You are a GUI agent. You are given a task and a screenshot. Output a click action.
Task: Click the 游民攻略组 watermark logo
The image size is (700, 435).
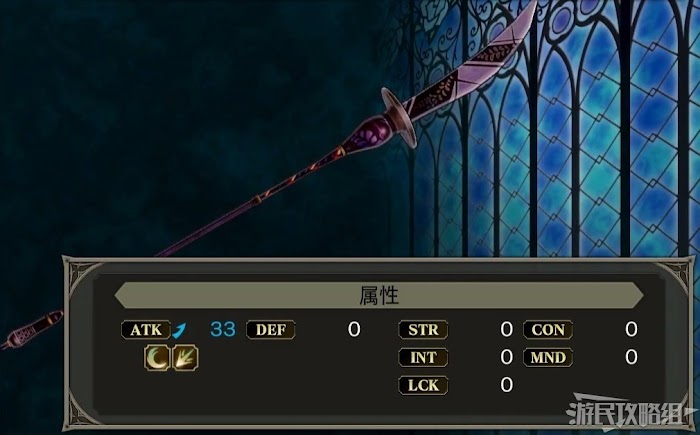pos(630,411)
